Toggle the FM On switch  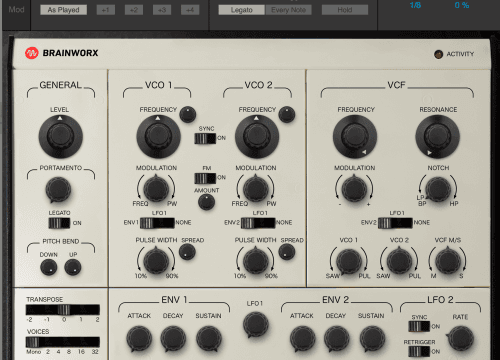(205, 178)
